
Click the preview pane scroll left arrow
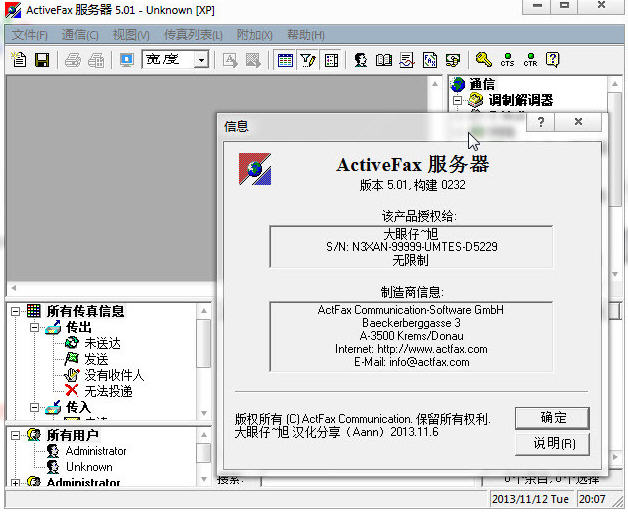pyautogui.click(x=14, y=288)
